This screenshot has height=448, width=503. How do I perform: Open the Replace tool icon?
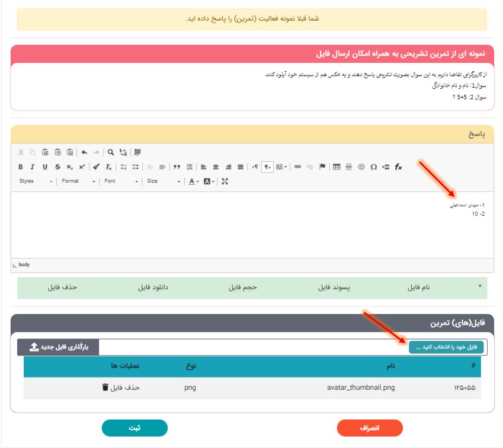click(123, 152)
